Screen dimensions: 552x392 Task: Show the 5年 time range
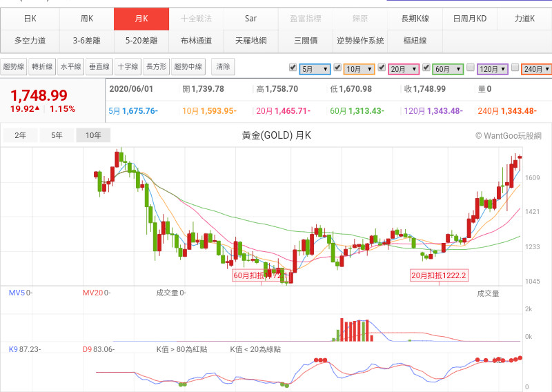pos(57,135)
